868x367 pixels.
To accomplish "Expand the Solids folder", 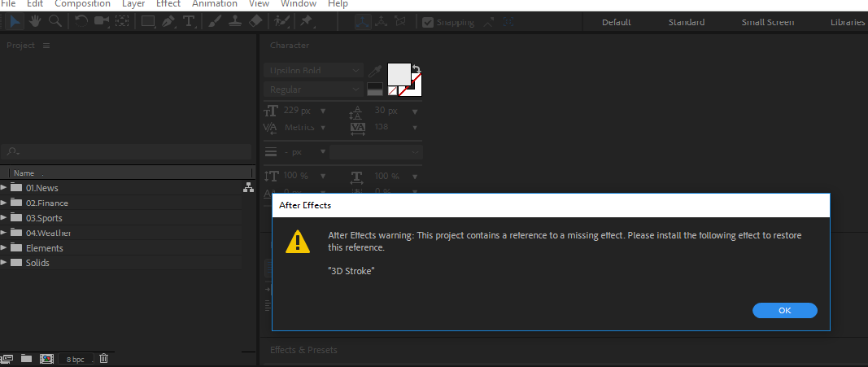I will 4,262.
